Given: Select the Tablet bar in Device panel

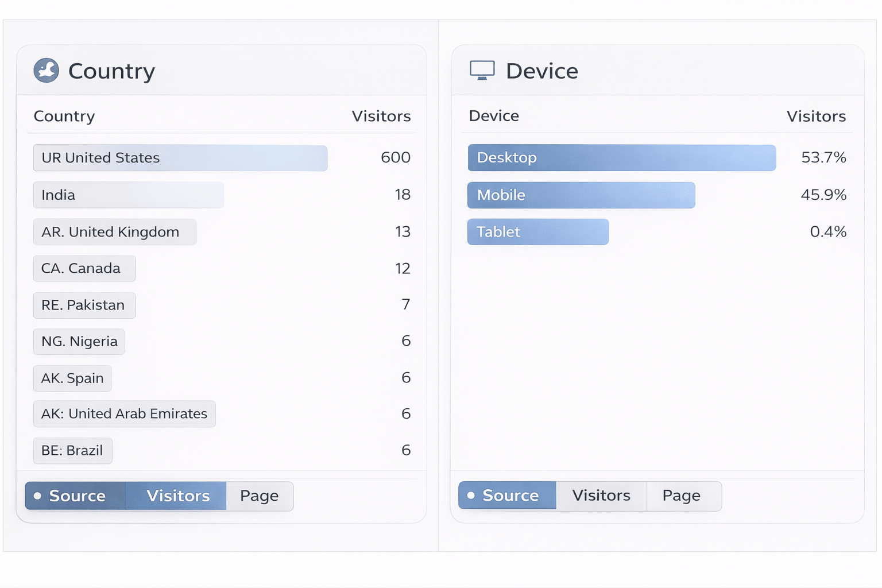Looking at the screenshot, I should pyautogui.click(x=537, y=232).
